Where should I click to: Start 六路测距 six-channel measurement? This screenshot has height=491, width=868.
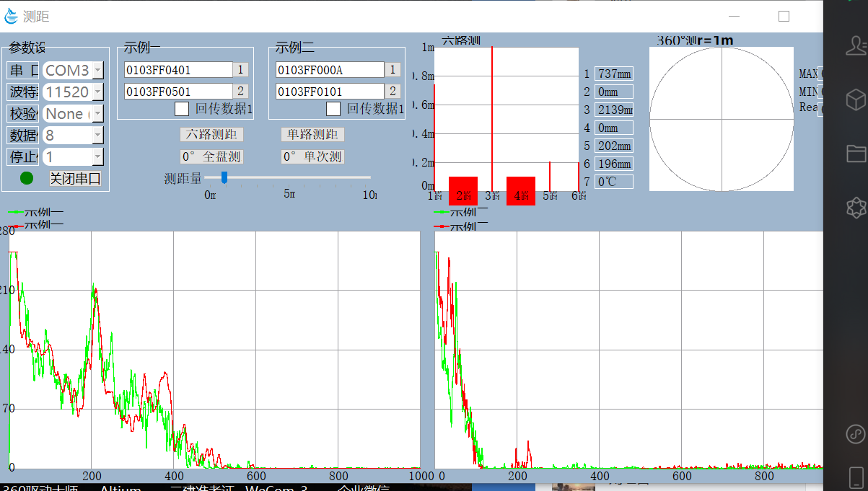point(211,134)
